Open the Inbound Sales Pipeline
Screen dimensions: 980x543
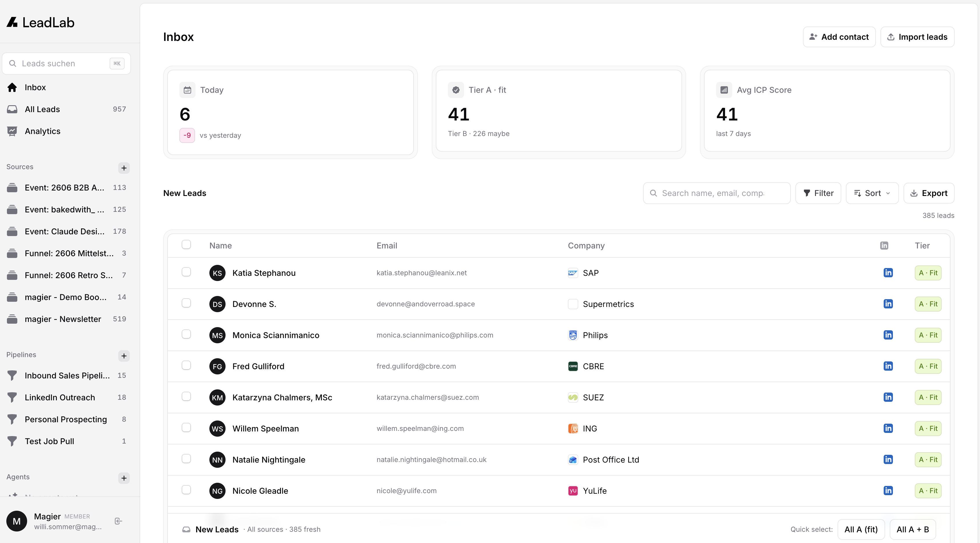67,376
